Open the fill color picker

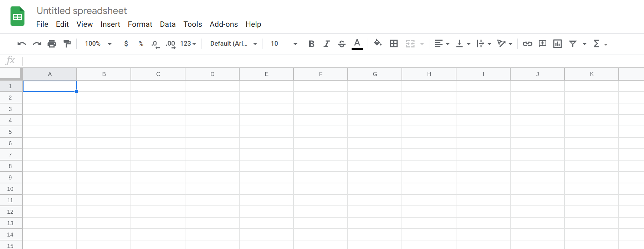(378, 44)
